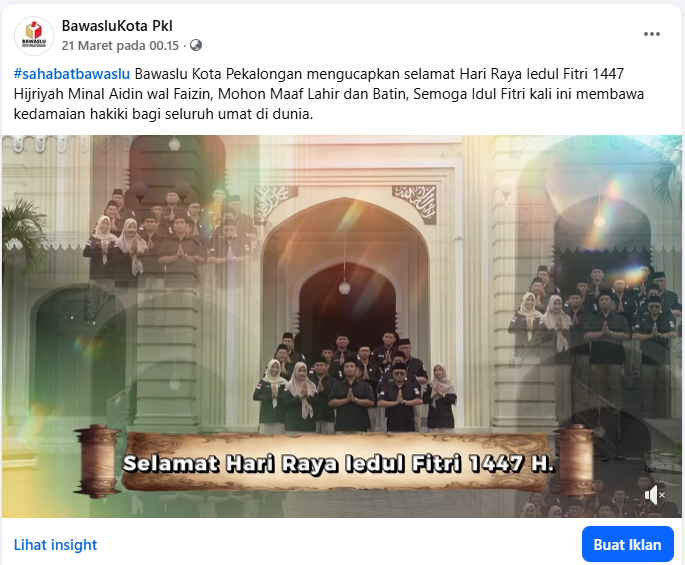
Task: Click the Selamat Hari Raya Iedul Fitri banner text
Action: [x=338, y=464]
